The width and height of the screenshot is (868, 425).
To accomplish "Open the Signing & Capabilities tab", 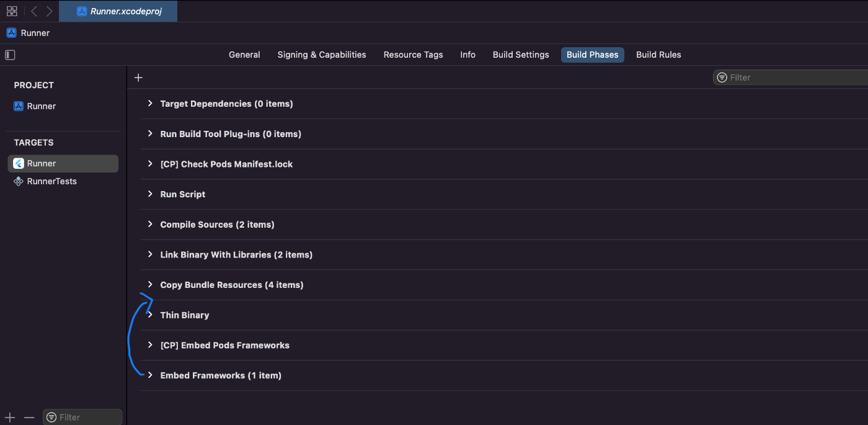I will [x=322, y=55].
